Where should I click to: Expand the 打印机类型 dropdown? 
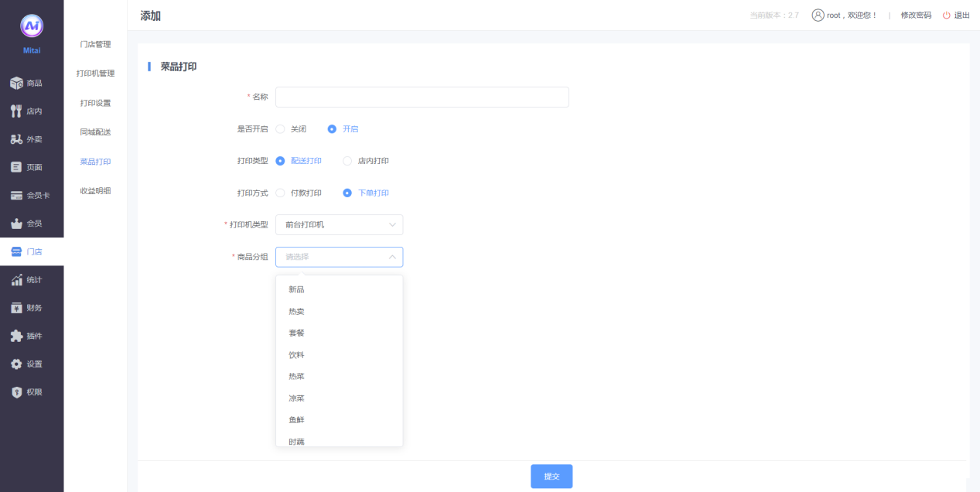click(x=339, y=225)
